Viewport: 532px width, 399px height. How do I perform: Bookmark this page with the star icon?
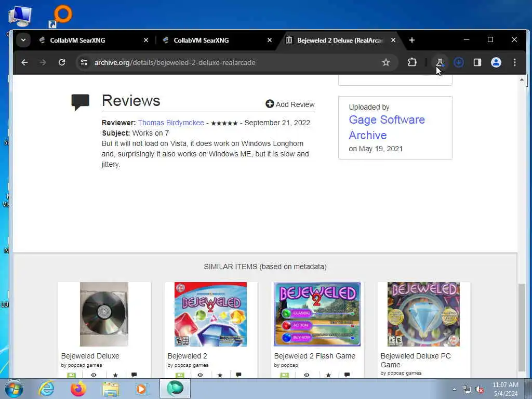(386, 62)
